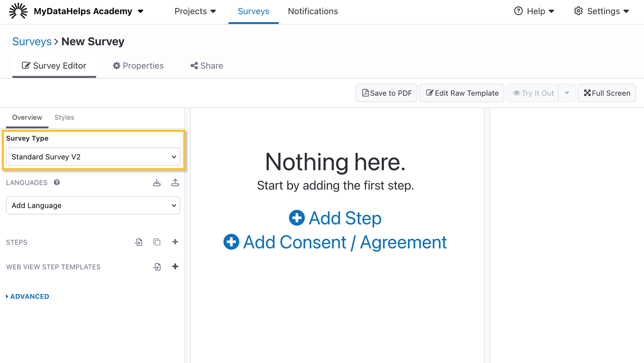
Task: Open the Settings dropdown menu
Action: [601, 11]
